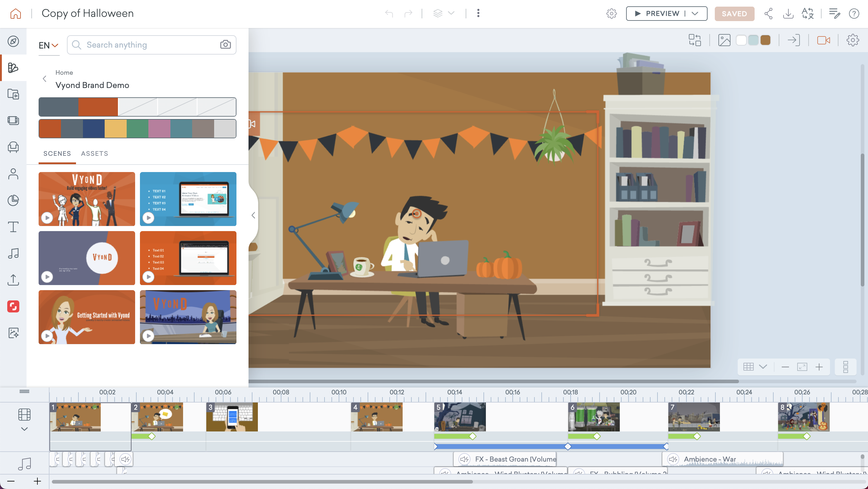
Task: Expand the Preview options dropdown arrow
Action: point(695,14)
